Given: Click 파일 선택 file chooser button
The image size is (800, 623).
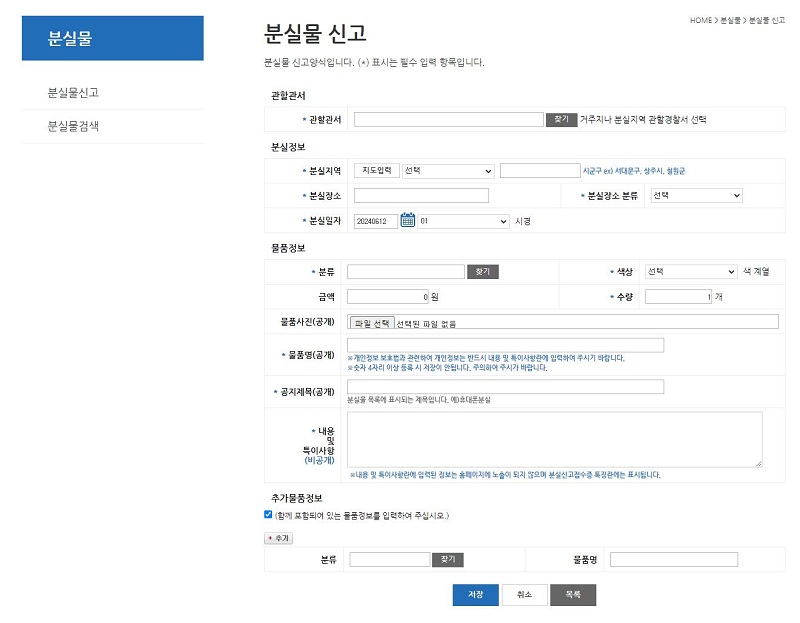Looking at the screenshot, I should coord(372,323).
